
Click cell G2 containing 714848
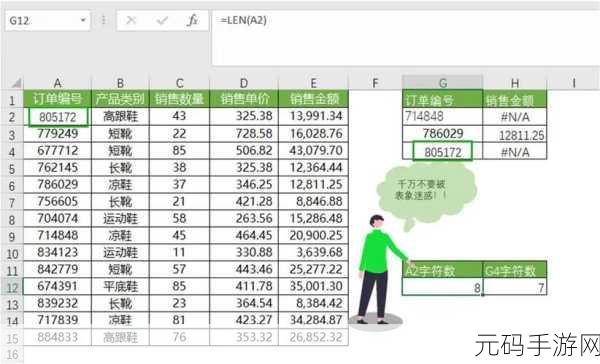[x=442, y=116]
